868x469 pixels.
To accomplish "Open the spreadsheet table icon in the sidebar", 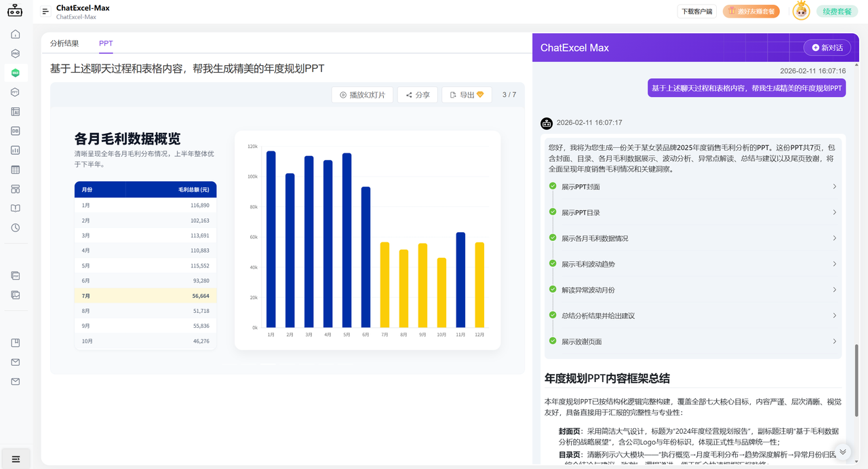I will (x=15, y=169).
